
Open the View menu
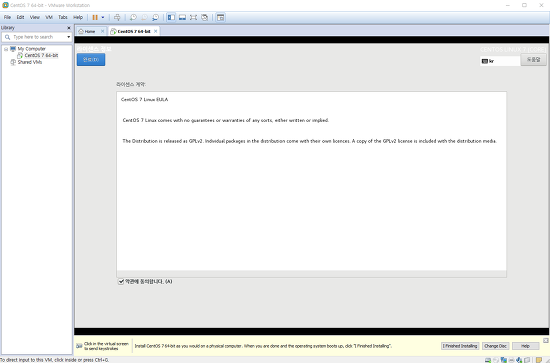click(35, 17)
